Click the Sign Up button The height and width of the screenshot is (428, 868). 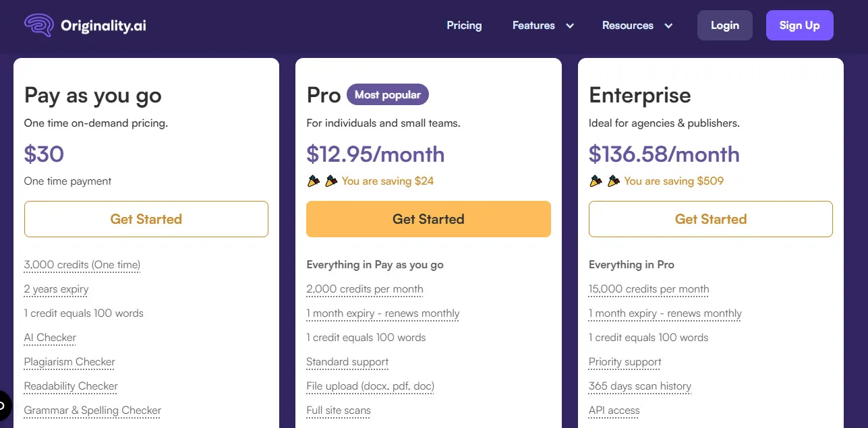[x=799, y=25]
